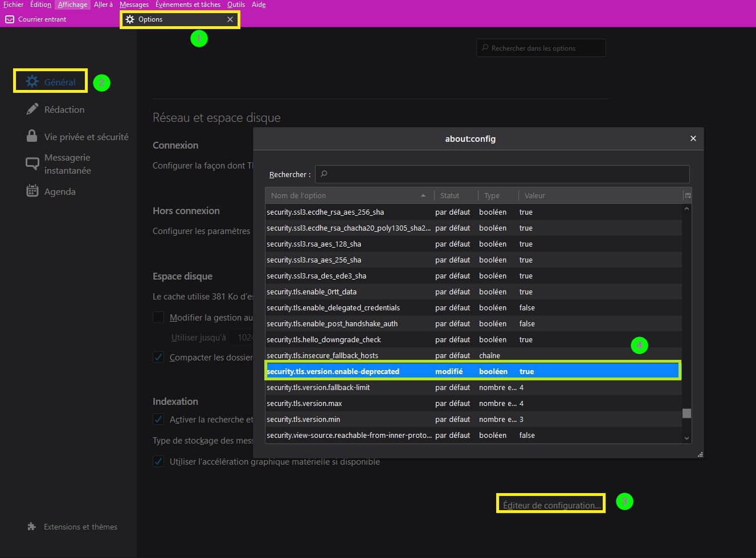This screenshot has height=558, width=756.
Task: Open the Aide menu
Action: pos(259,5)
